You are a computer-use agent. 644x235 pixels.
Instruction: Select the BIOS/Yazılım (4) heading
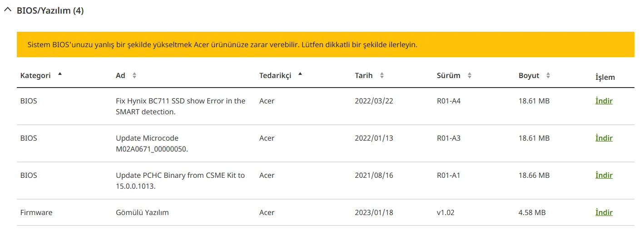[x=50, y=11]
